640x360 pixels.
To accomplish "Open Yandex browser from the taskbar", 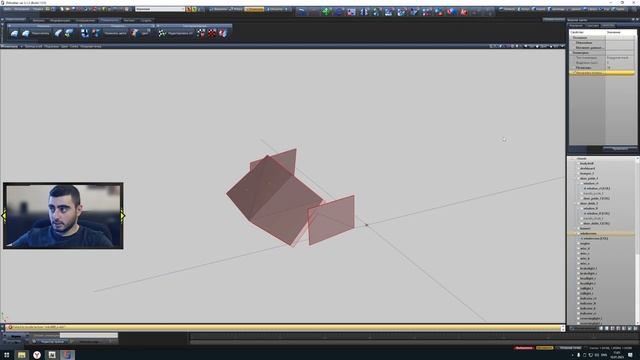I will coord(37,355).
